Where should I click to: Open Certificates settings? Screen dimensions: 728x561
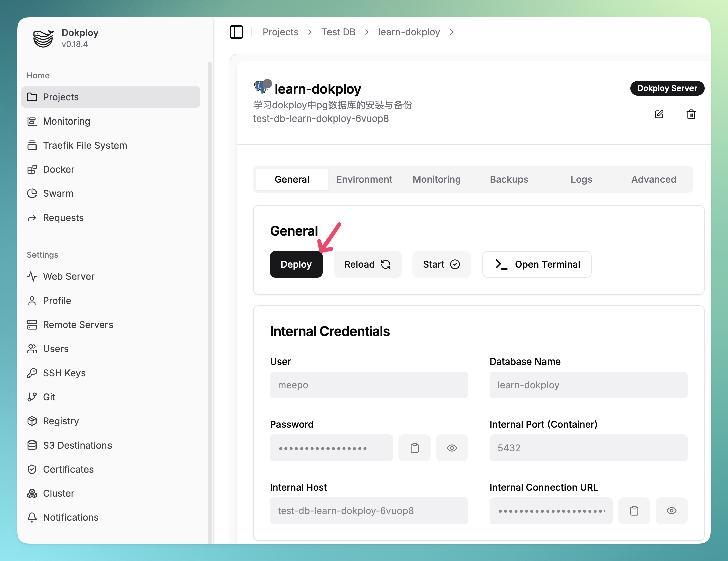[x=111, y=469]
